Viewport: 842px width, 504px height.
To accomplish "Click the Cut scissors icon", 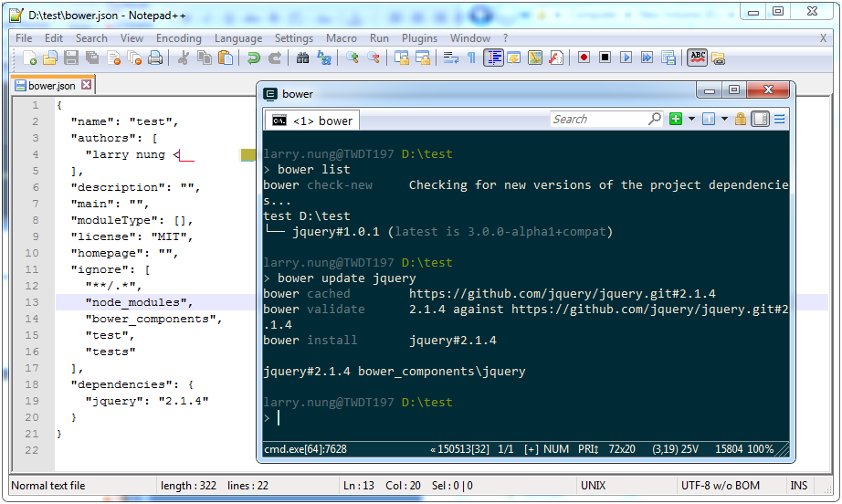I will 184,58.
